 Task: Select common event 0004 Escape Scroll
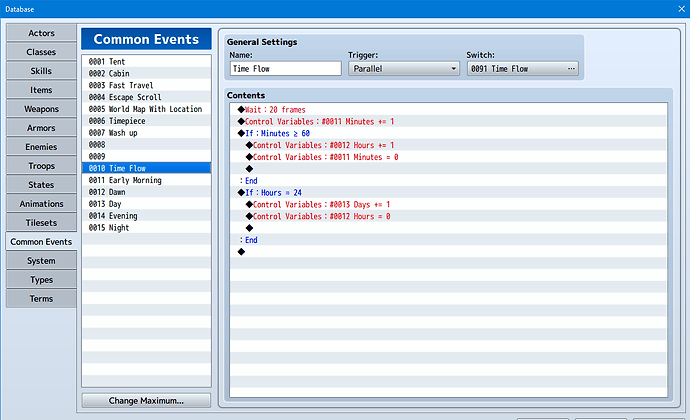pos(146,97)
